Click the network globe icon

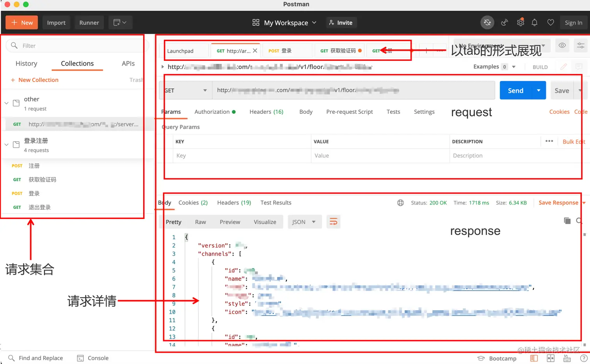(400, 203)
